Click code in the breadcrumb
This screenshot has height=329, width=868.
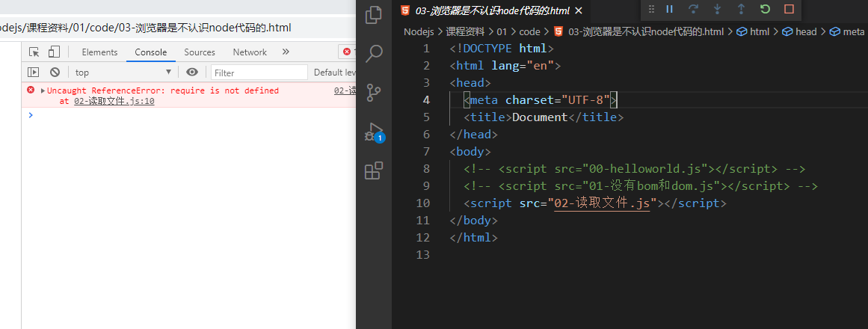pyautogui.click(x=530, y=31)
